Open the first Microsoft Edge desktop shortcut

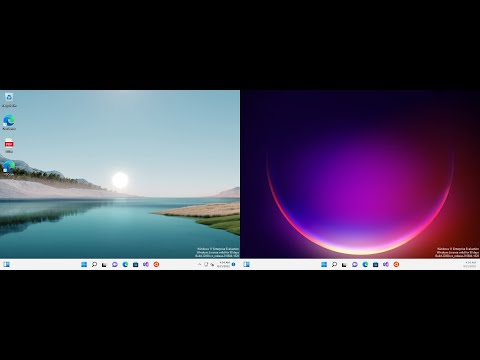[9, 122]
